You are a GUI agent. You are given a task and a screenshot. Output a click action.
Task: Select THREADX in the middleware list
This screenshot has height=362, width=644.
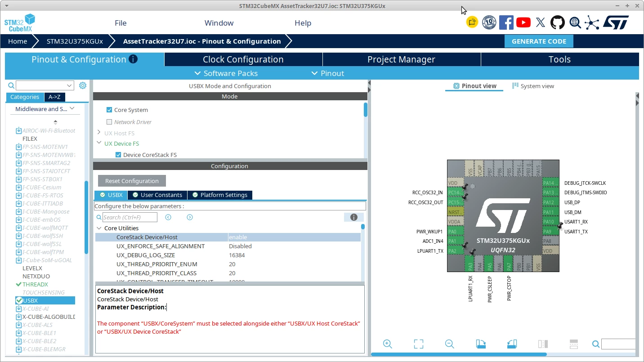point(35,284)
